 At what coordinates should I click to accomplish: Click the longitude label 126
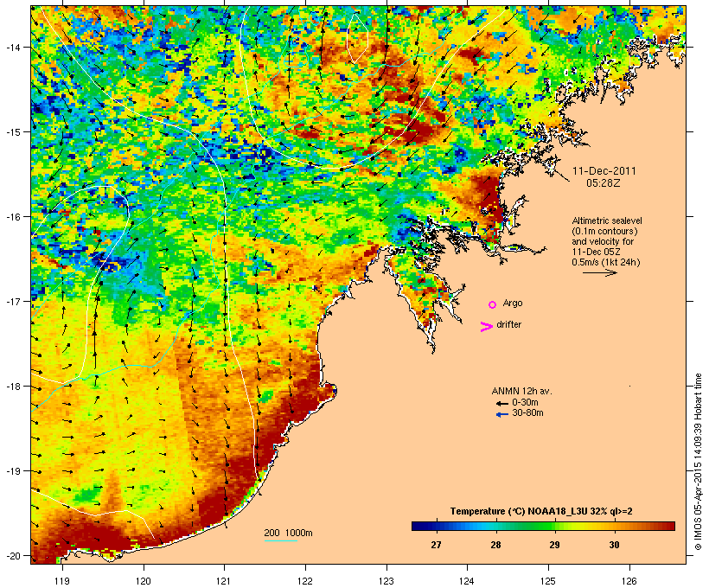pyautogui.click(x=629, y=580)
